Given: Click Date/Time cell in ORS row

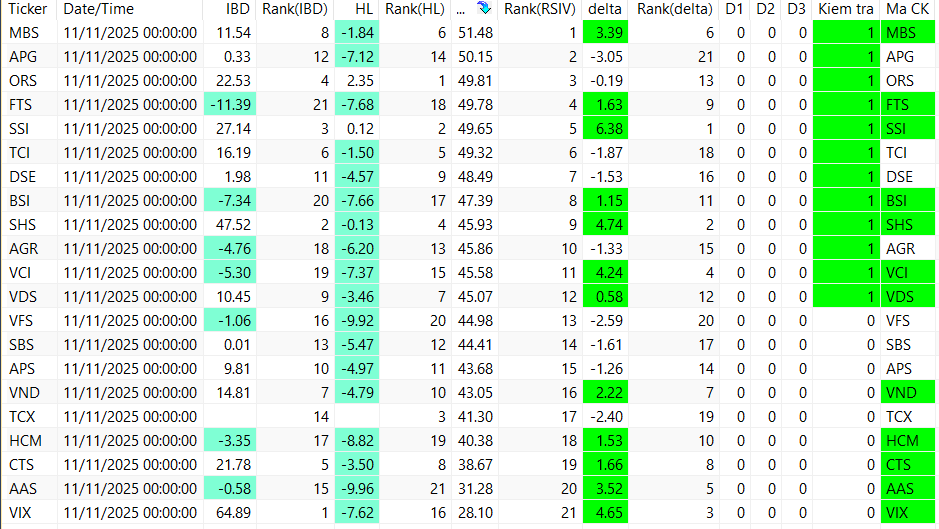Looking at the screenshot, I should [x=130, y=81].
